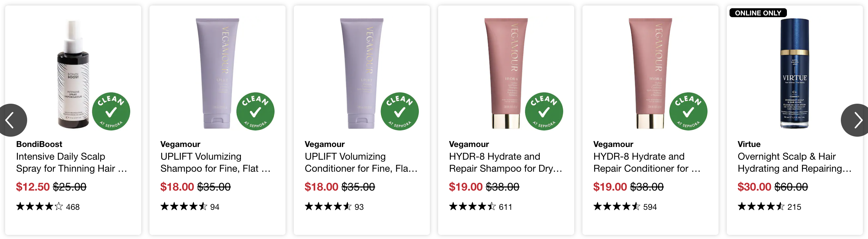Open HYDR-8 Hydrate and Repair Shampoo title
Image resolution: width=868 pixels, height=239 pixels.
pos(505,162)
